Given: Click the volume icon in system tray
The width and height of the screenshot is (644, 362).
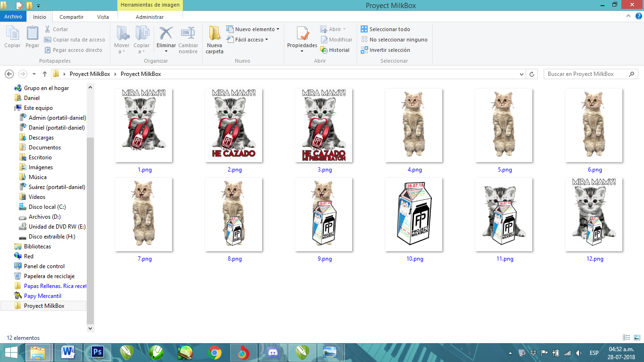Looking at the screenshot, I should (x=578, y=353).
